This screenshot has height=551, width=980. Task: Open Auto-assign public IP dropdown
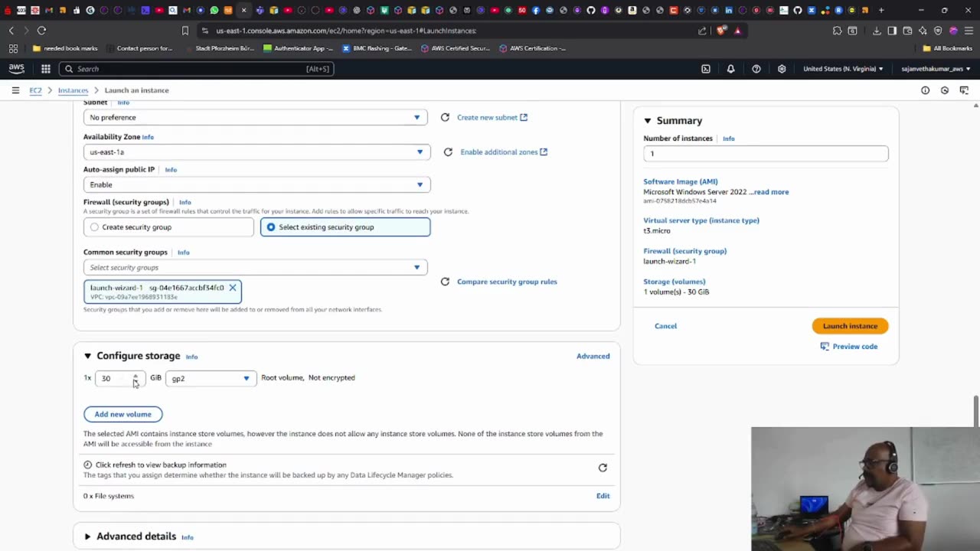(x=257, y=184)
